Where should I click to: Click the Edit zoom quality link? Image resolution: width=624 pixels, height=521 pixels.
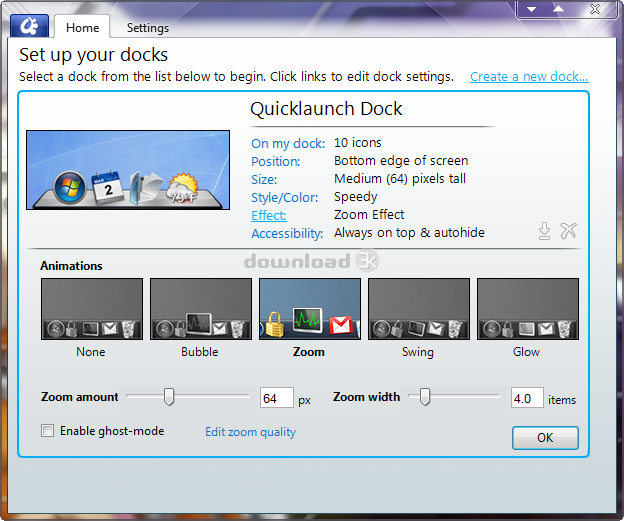(x=251, y=432)
